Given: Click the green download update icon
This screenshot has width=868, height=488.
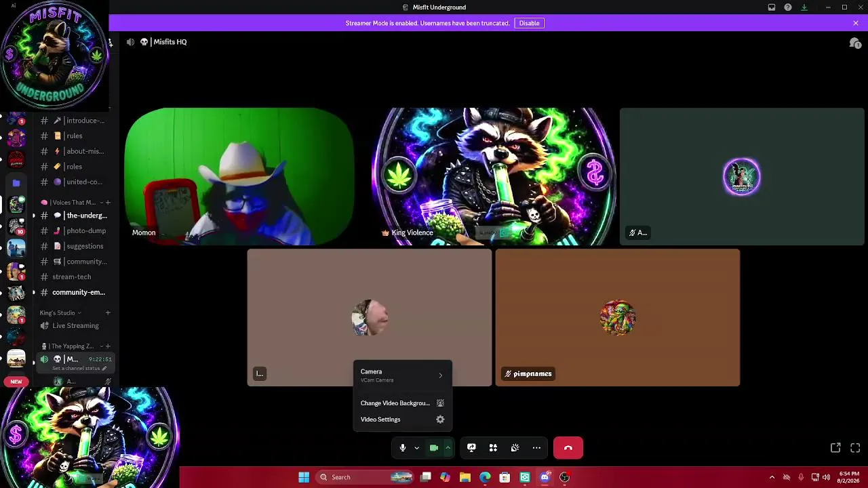Looking at the screenshot, I should pos(804,7).
